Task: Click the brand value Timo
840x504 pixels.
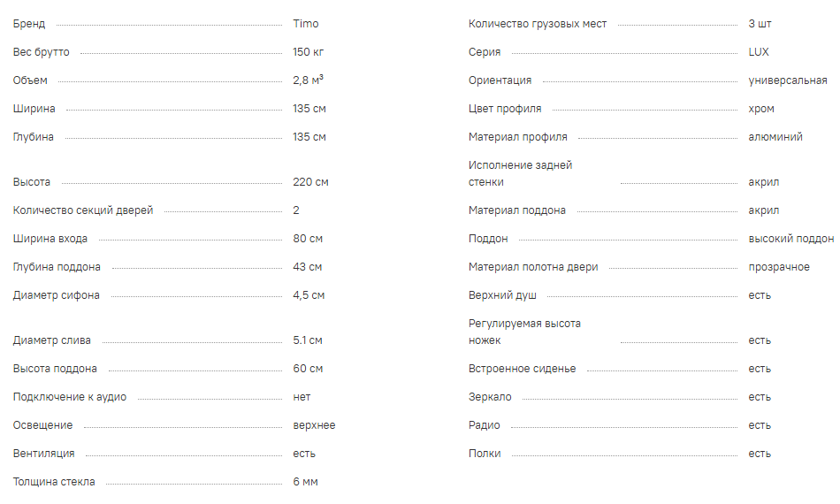Action: coord(306,24)
